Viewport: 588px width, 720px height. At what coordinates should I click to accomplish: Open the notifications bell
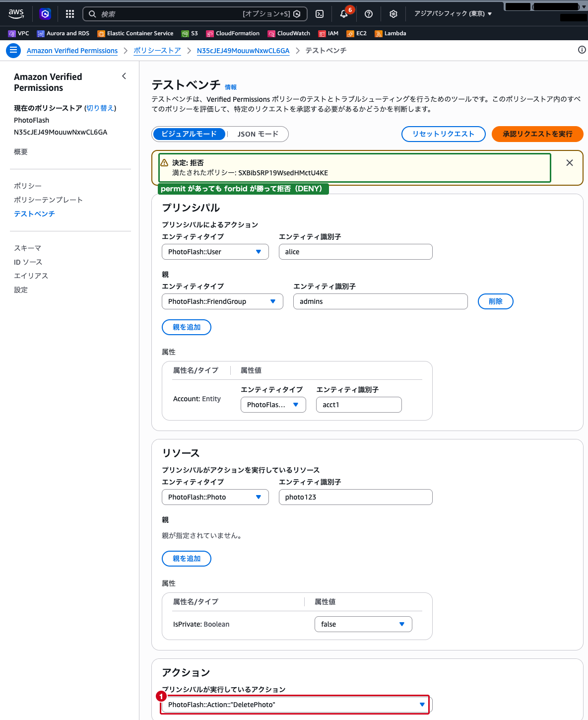click(344, 14)
